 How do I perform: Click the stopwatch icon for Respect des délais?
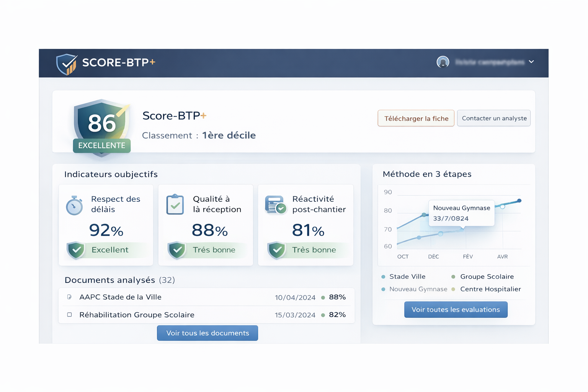[74, 205]
